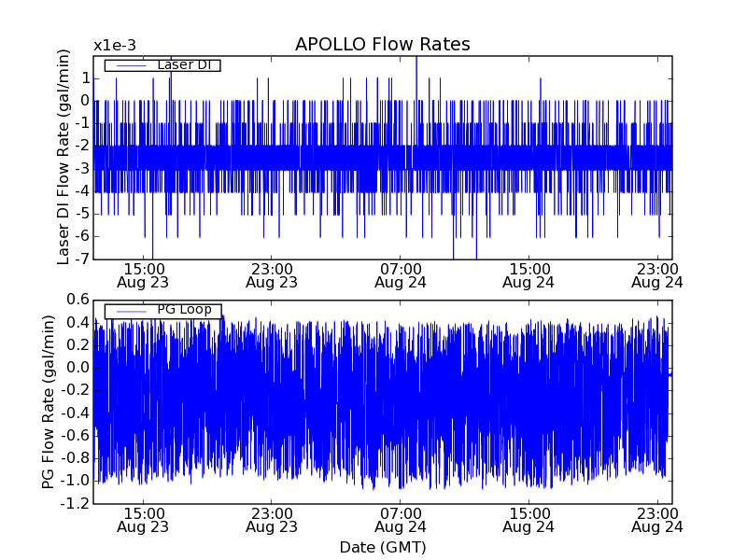Viewport: 747px width, 560px height.
Task: Select the Laser DI legend entry
Action: pyautogui.click(x=162, y=64)
